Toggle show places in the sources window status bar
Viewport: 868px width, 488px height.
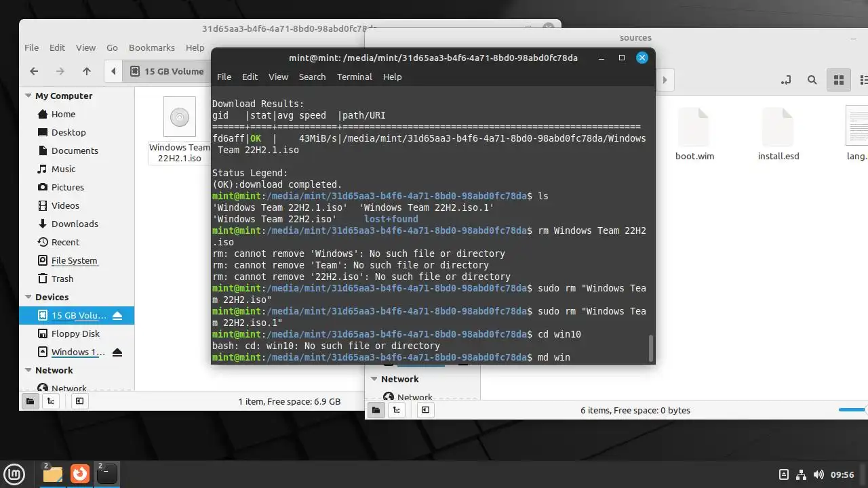point(376,410)
